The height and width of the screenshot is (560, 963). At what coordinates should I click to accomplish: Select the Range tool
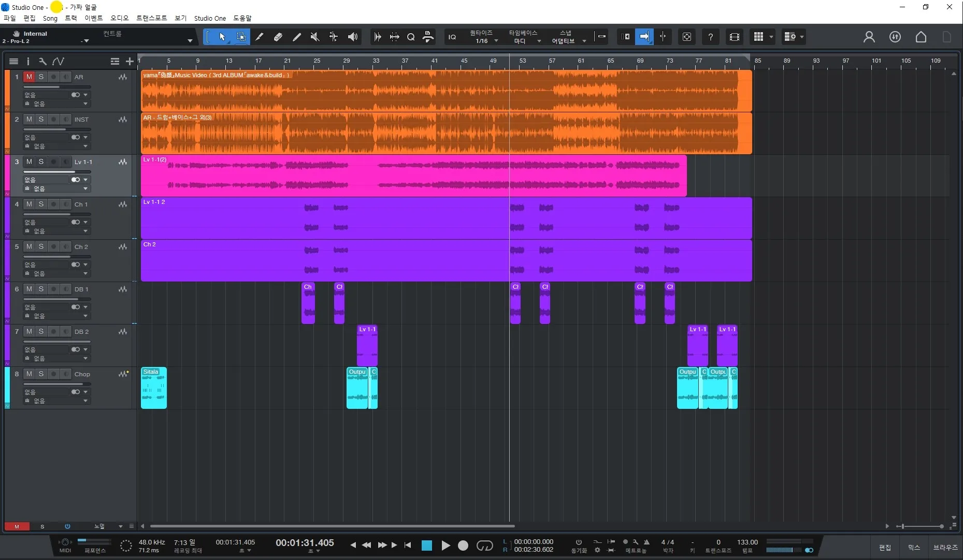pos(241,37)
